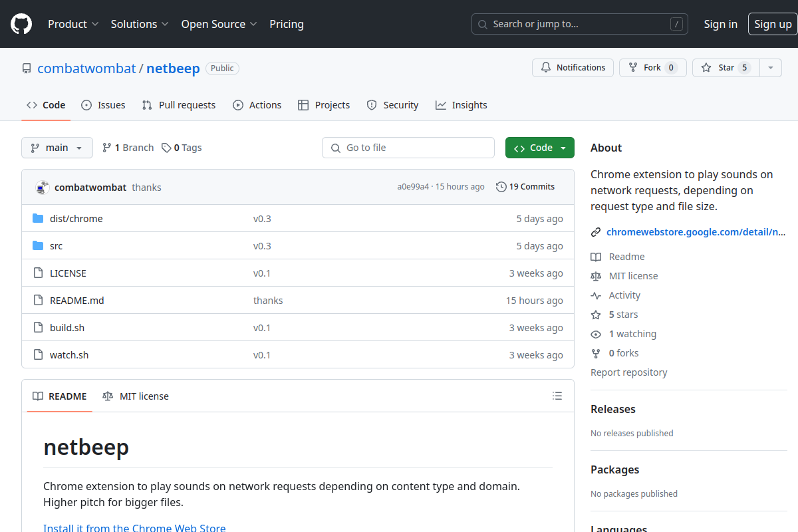Expand the star lists dropdown arrow
Viewport: 798px width, 532px height.
pyautogui.click(x=771, y=68)
